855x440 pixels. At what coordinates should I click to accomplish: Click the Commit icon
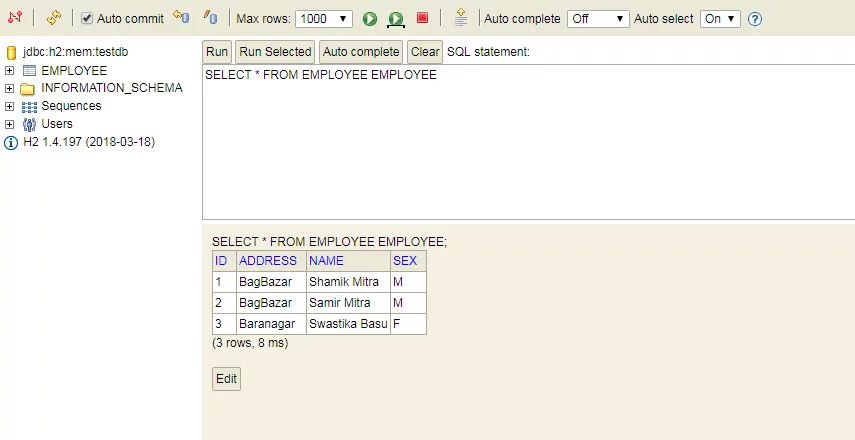coord(181,17)
